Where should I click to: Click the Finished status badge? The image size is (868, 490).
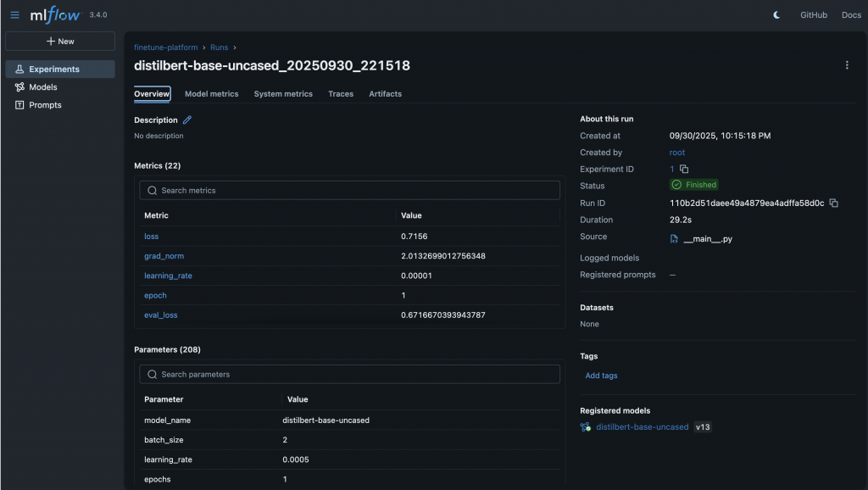[x=694, y=185]
